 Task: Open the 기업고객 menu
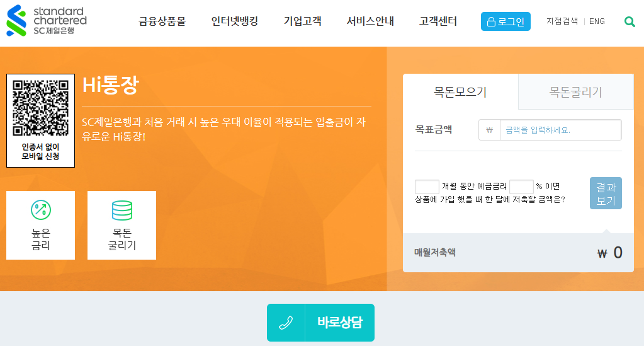coord(303,21)
